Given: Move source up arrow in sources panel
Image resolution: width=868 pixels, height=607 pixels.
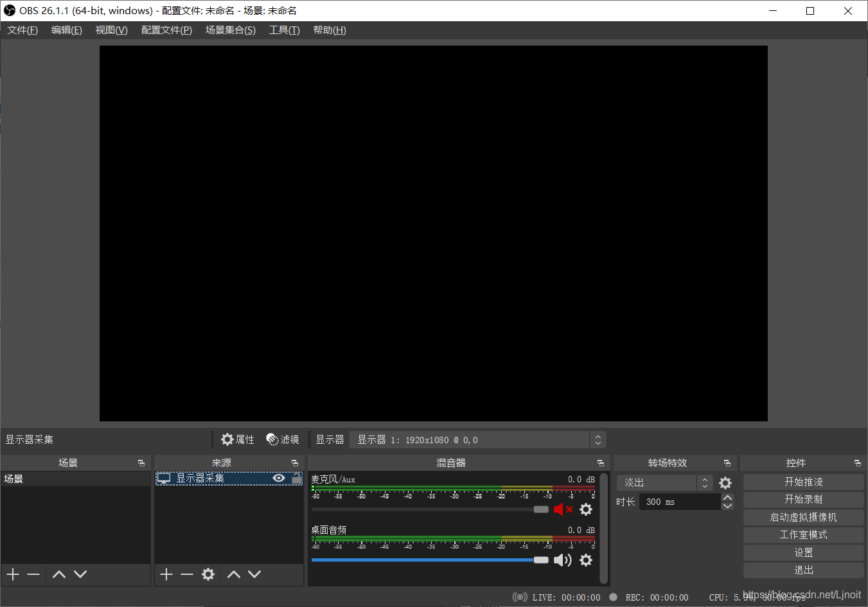Looking at the screenshot, I should point(234,574).
